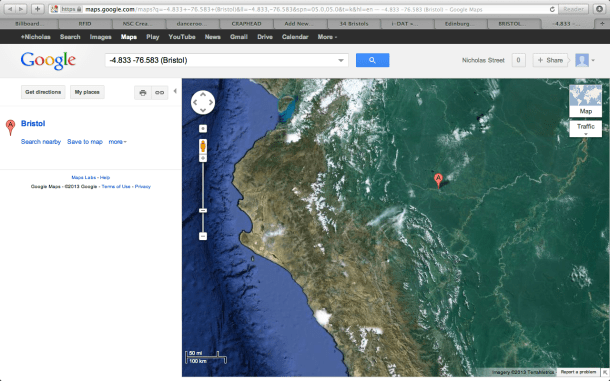Reload the page with the refresh icon
The width and height of the screenshot is (610, 381).
(552, 9)
